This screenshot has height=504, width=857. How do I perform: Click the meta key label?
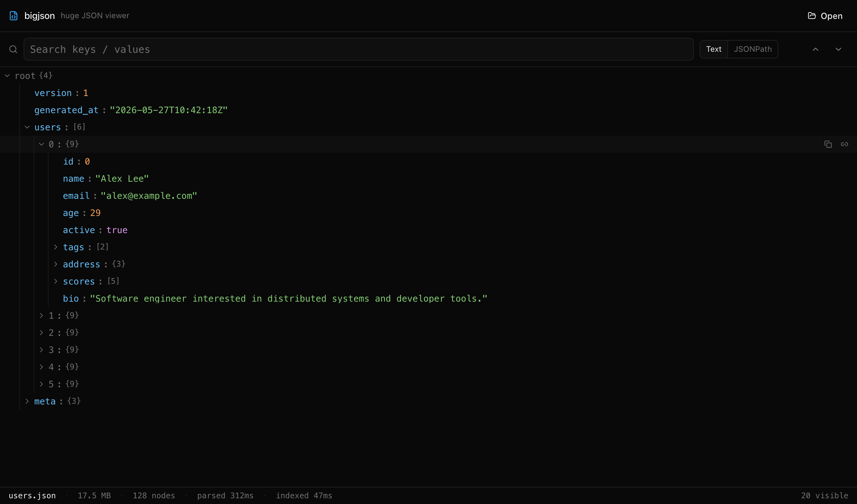45,401
